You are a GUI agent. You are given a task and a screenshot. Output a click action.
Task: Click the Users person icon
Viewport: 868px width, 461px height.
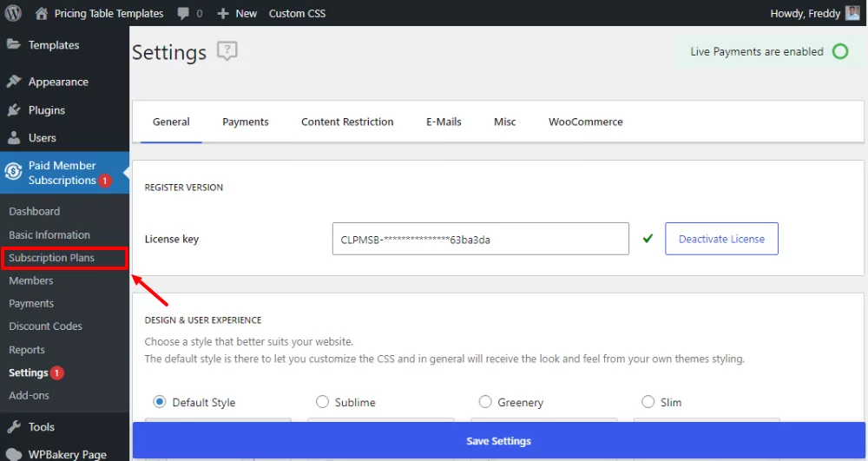14,137
